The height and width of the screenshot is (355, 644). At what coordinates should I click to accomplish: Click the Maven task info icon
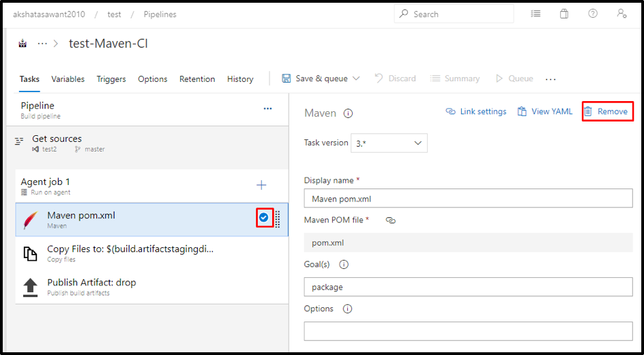coord(348,113)
